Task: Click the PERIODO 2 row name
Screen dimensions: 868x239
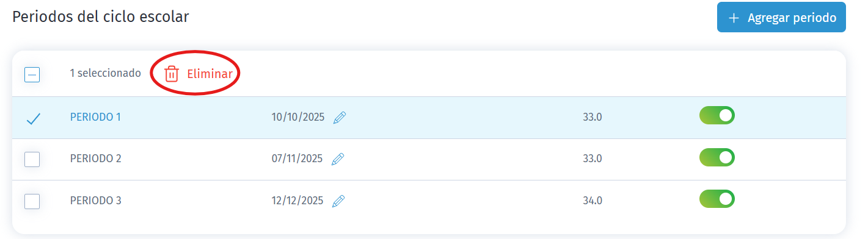Action: point(96,159)
